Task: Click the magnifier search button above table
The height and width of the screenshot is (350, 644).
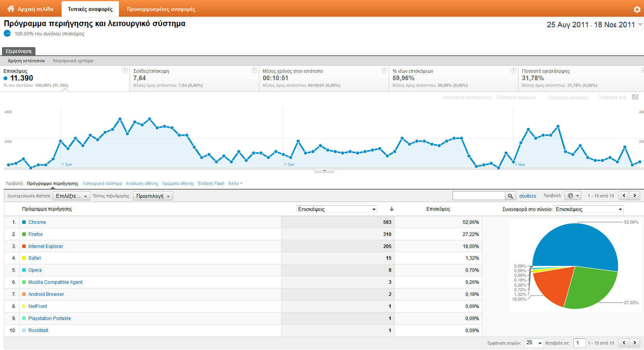Action: [x=510, y=196]
